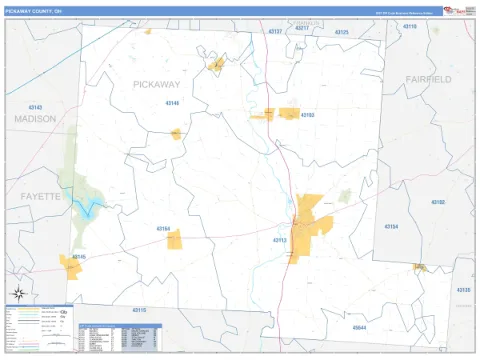This screenshot has height=360, width=480.
Task: Click the title 'PICKAWAY COUNTY, OH'
Action: (33, 11)
